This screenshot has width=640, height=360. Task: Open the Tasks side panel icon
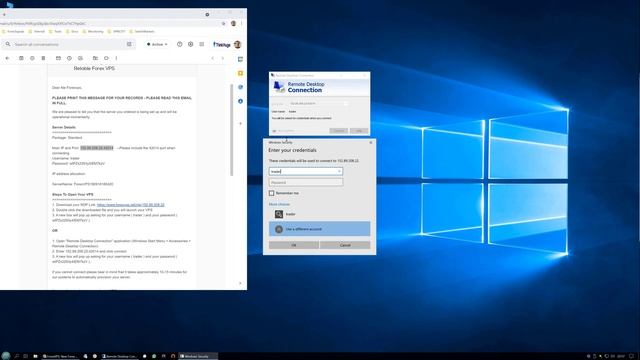click(240, 87)
